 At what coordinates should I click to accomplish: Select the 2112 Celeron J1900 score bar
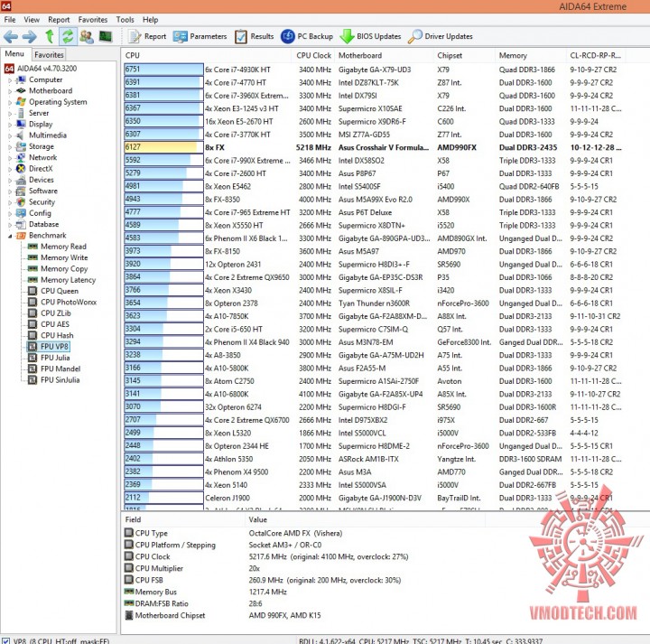coord(163,498)
